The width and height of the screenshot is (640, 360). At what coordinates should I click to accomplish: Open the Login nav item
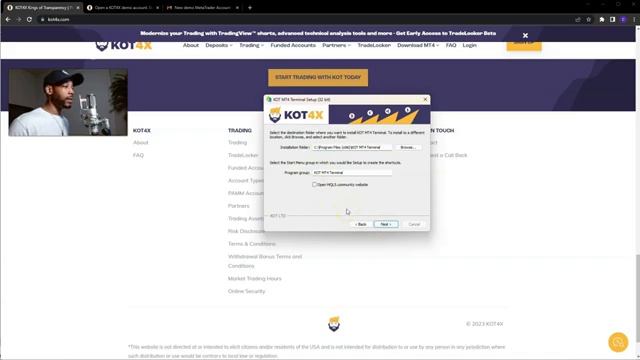469,45
